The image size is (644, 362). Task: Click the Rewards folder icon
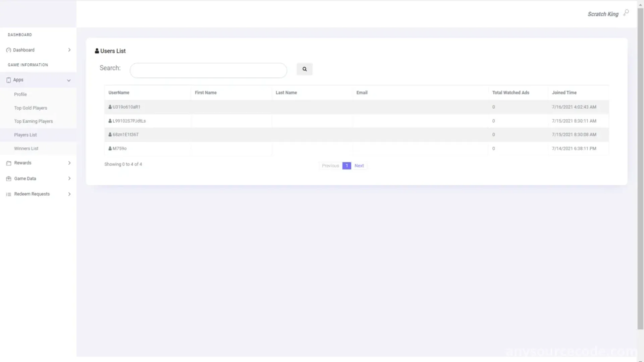coord(9,163)
